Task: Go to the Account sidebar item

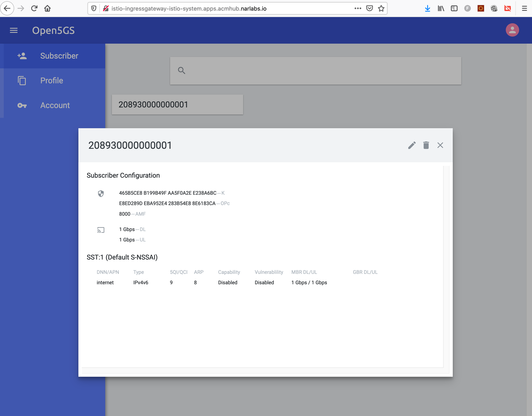Action: click(x=55, y=105)
